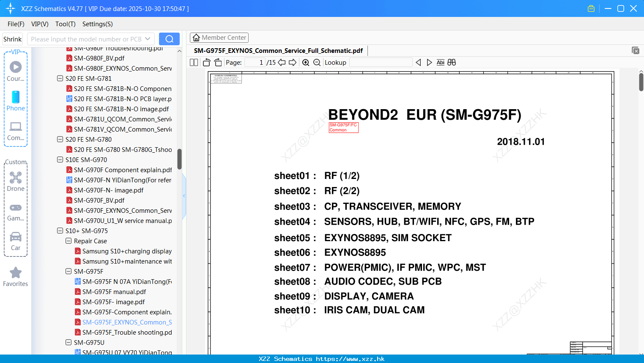
Task: Go to next page arrow
Action: (293, 63)
